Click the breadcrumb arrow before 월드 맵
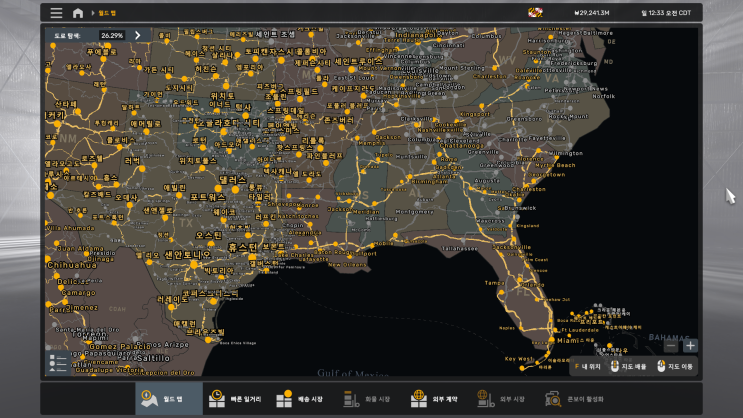The height and width of the screenshot is (418, 743). 93,13
